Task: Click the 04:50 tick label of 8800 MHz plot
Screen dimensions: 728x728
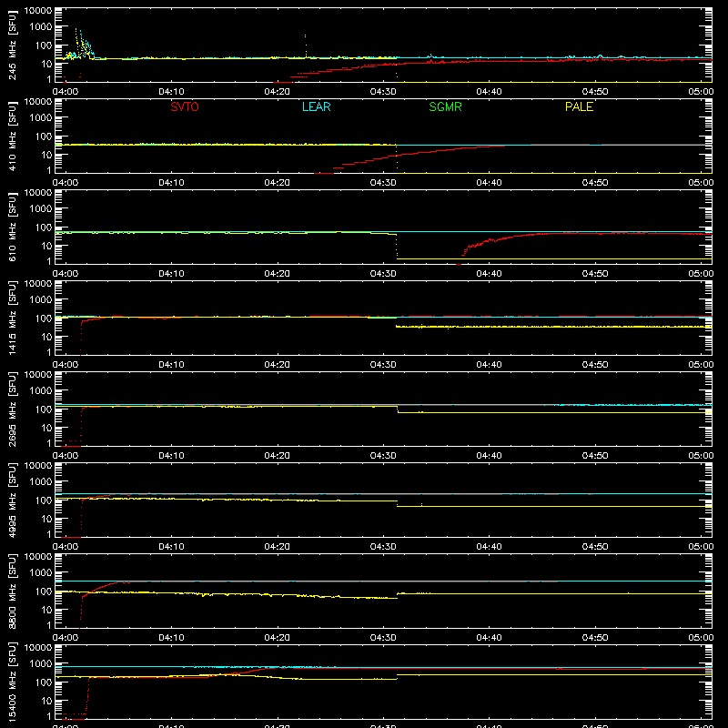Action: [595, 638]
